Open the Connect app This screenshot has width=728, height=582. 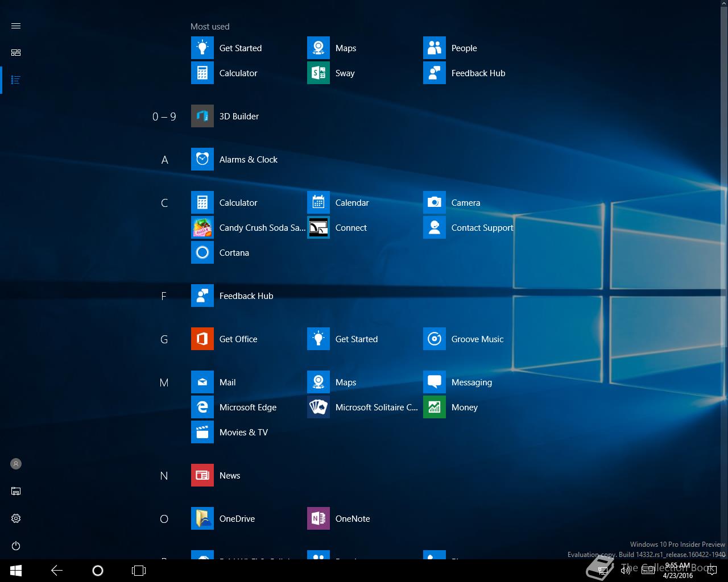tap(364, 228)
